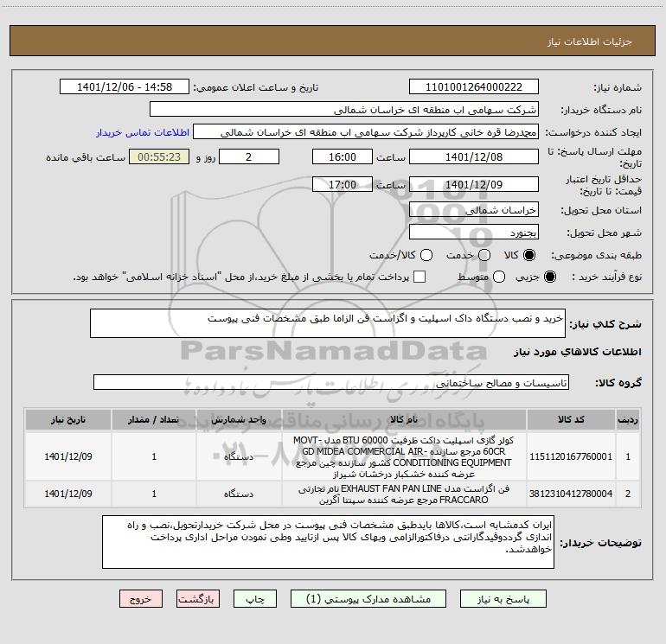Click the row 1 unit cell دستگاه
Viewport: 666px width, 644px height.
tap(239, 456)
